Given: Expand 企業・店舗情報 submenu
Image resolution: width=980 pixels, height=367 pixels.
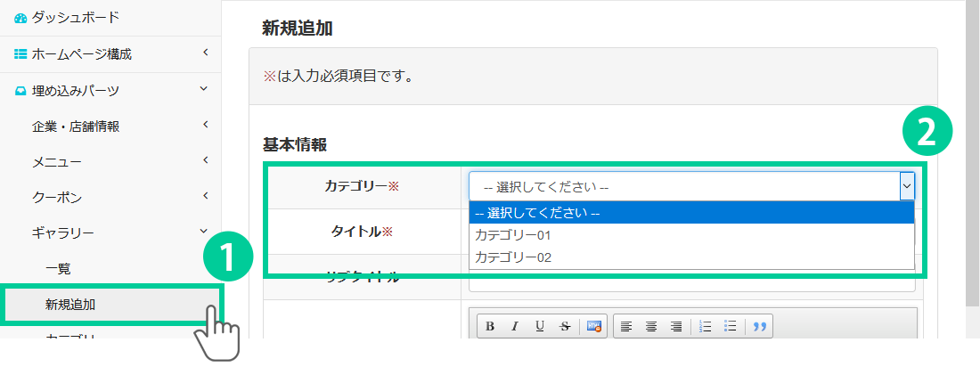Looking at the screenshot, I should (76, 126).
